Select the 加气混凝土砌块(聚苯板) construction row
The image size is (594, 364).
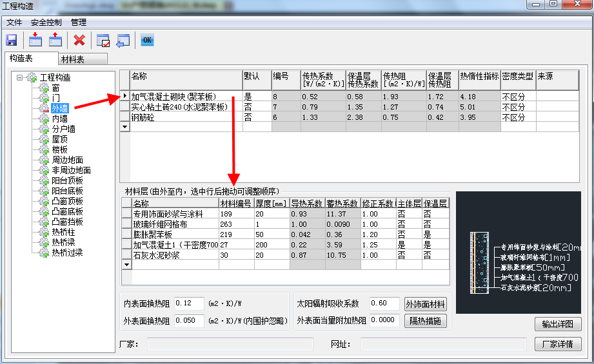350,97
